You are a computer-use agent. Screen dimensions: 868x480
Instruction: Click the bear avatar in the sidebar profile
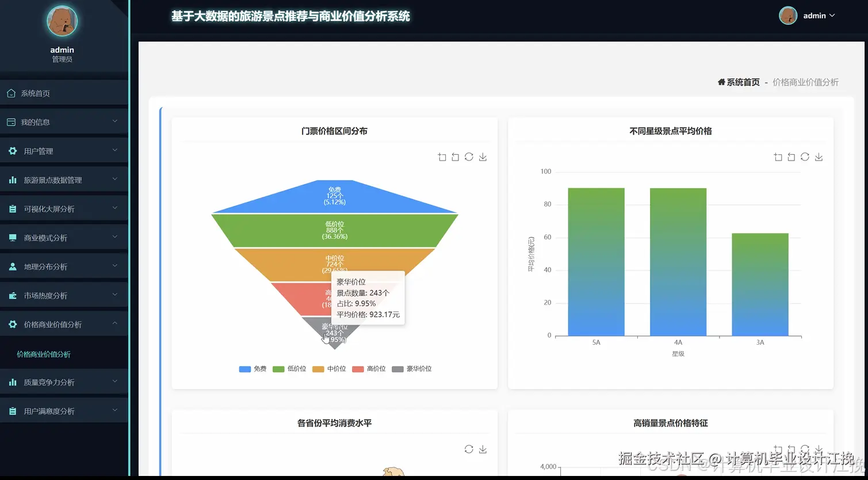62,21
